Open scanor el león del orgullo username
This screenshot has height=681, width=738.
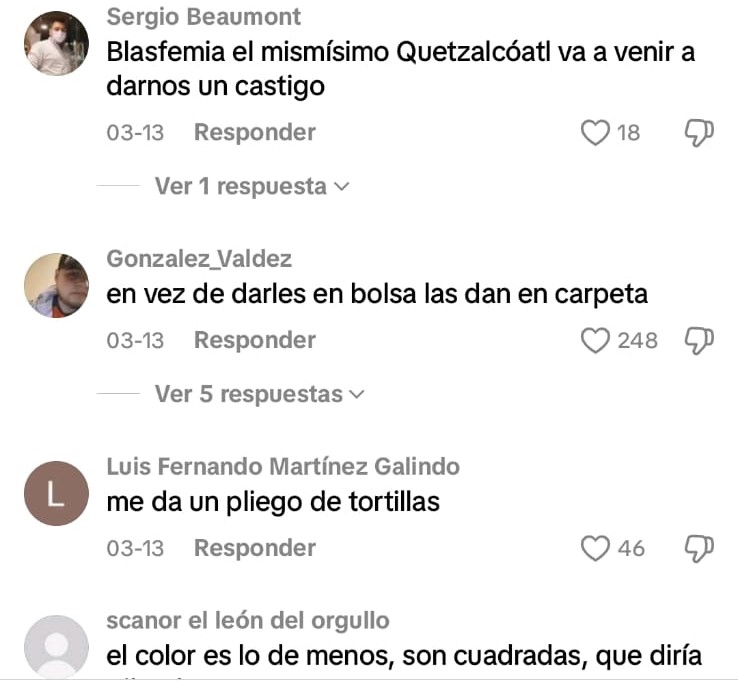[x=248, y=621]
